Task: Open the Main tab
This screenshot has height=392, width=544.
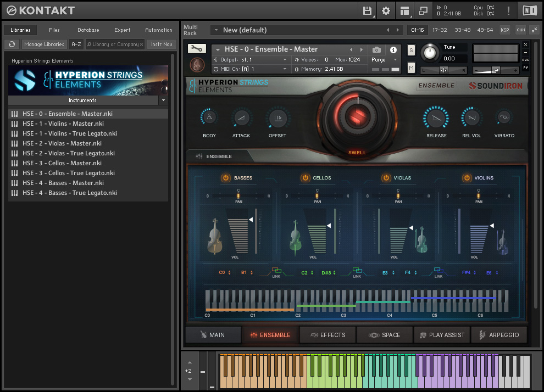Action: (213, 335)
